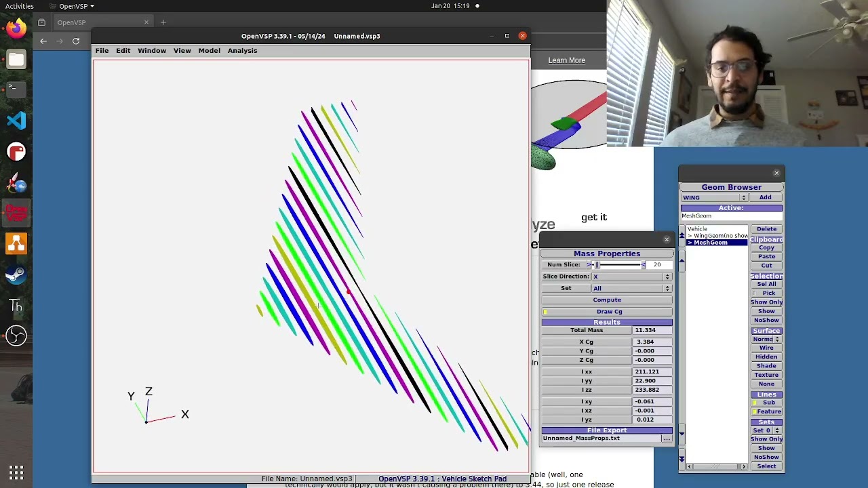Open Steam from the dock

coord(16,274)
